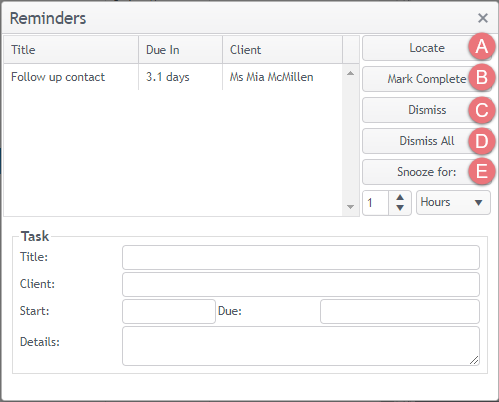
Task: Click scrollbar down arrow in reminders list
Action: [350, 207]
